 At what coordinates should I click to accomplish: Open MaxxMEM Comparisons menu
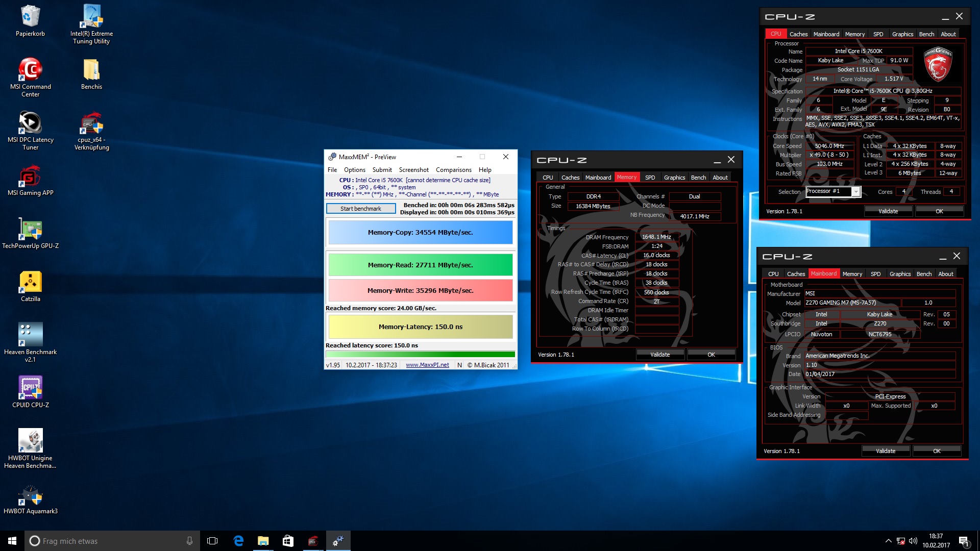454,170
